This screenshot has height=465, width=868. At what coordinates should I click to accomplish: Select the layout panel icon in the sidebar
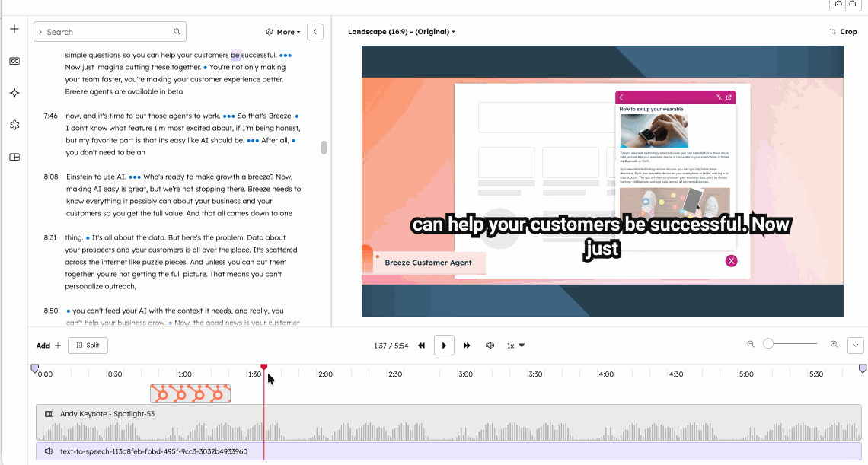click(14, 156)
